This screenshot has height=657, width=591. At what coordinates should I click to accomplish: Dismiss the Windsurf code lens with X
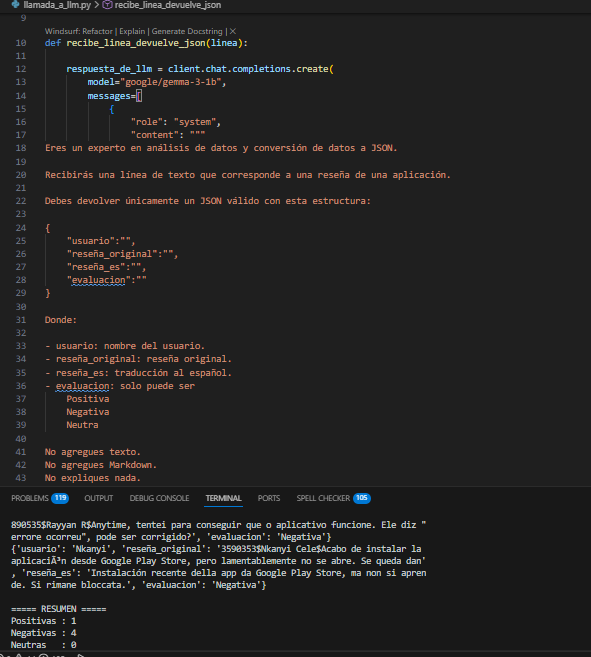click(233, 31)
